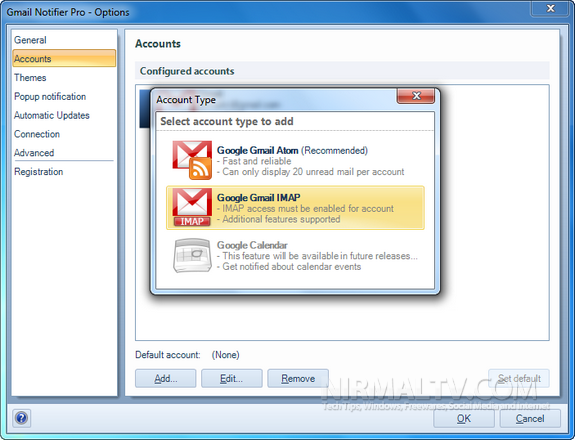Close the Gmail Notifier Pro Options window
Viewport: 575px width, 440px height.
tap(550, 8)
